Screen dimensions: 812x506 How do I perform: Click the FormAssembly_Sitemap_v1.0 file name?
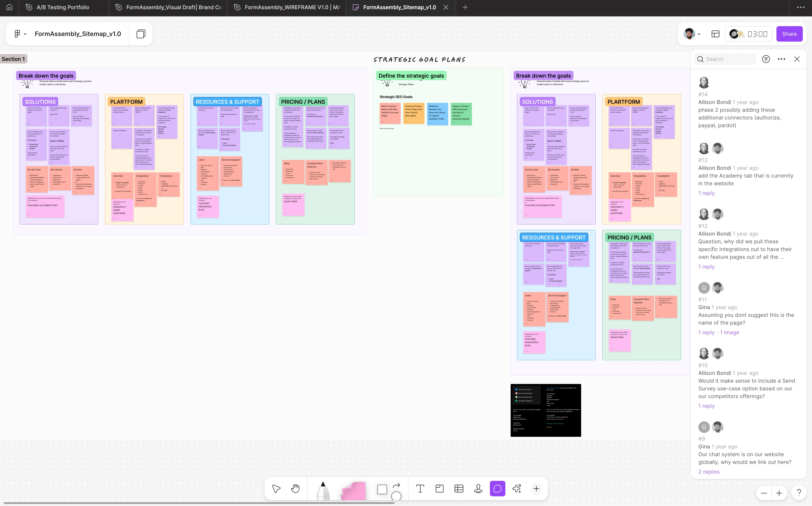[78, 34]
